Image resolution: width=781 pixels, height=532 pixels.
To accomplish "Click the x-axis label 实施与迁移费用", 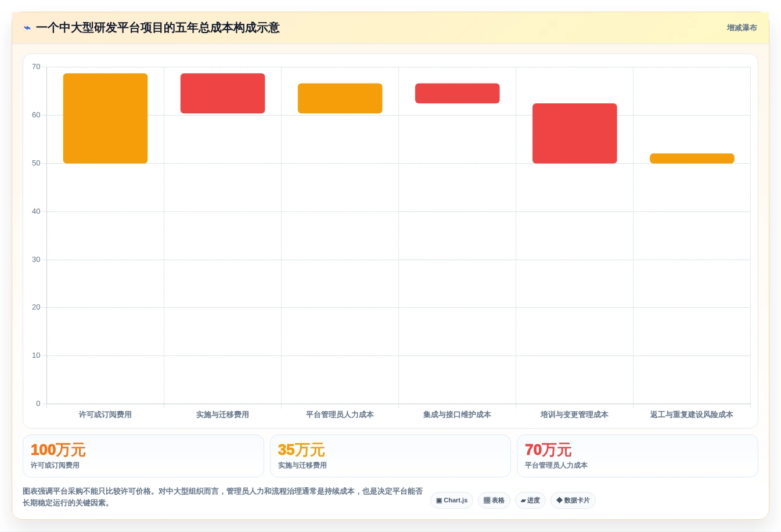I will pyautogui.click(x=222, y=415).
